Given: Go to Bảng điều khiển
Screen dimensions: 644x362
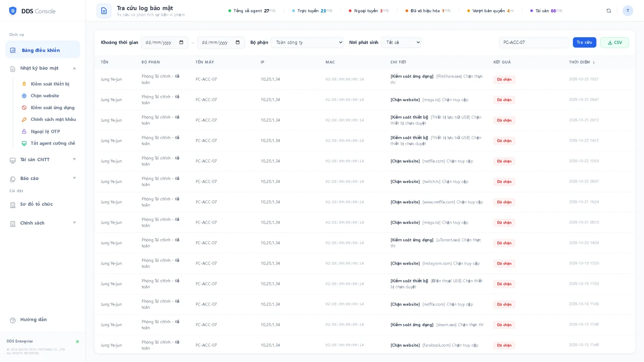Looking at the screenshot, I should 43,50.
